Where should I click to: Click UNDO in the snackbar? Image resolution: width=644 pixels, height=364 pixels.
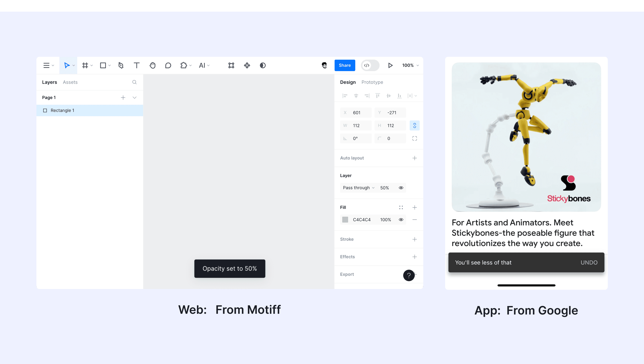coord(589,263)
